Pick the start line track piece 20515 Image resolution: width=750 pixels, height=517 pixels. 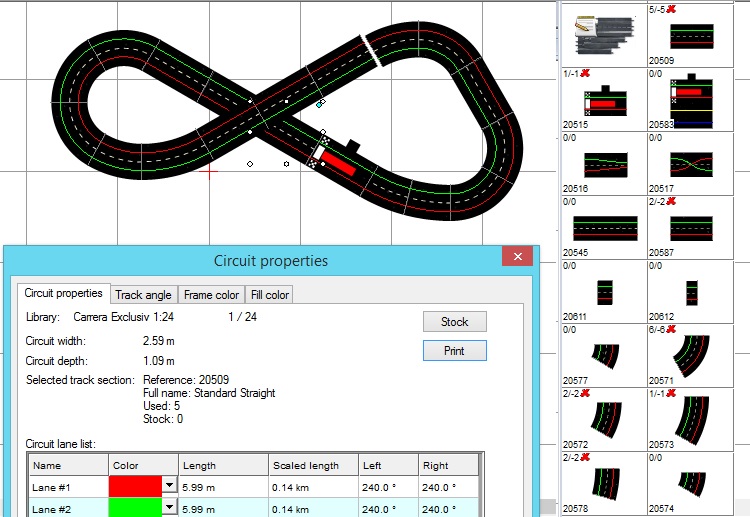(x=604, y=100)
